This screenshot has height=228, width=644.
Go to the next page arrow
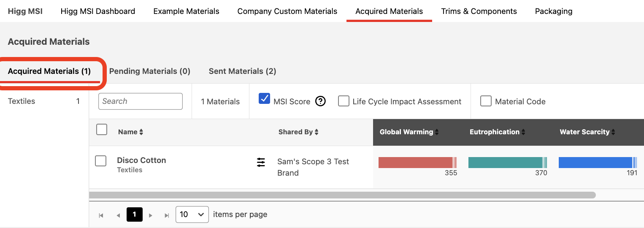point(150,215)
